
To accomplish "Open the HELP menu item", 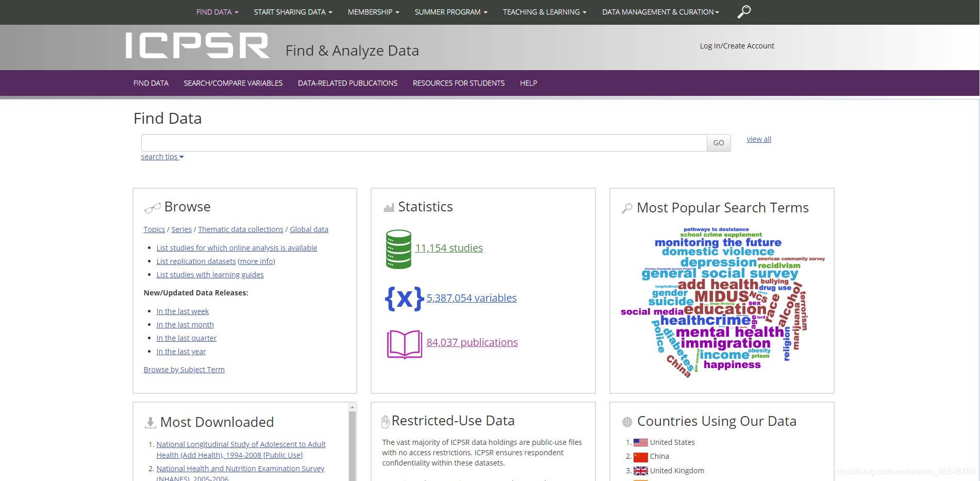I will point(528,83).
